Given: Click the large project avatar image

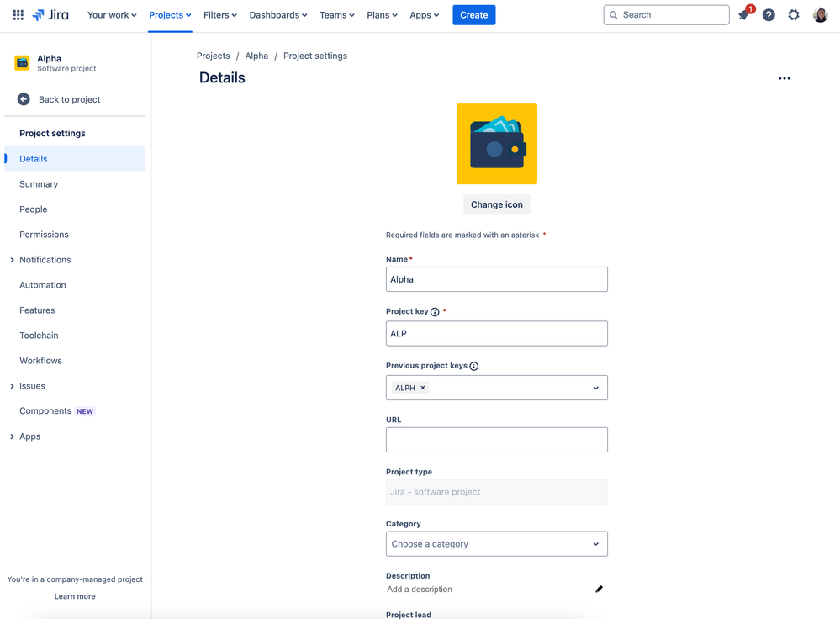Looking at the screenshot, I should (497, 144).
